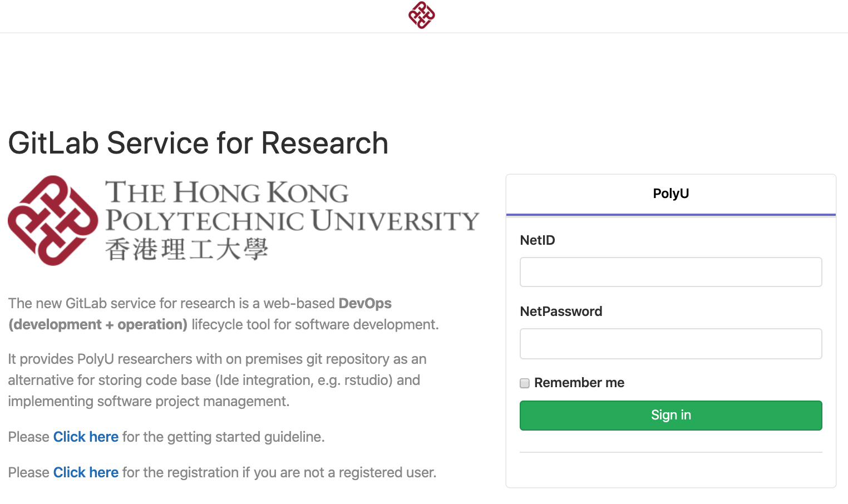Click the NetID field label
Image resolution: width=848 pixels, height=504 pixels.
pos(538,240)
